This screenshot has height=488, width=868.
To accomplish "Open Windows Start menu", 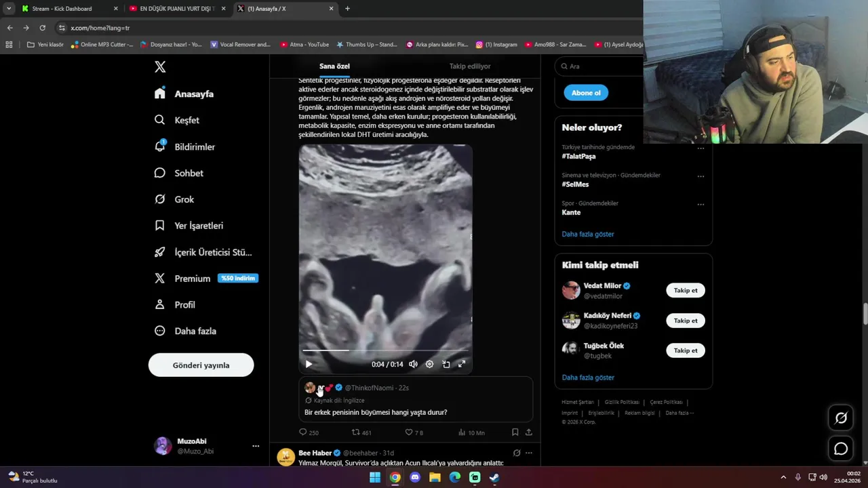I will [x=375, y=477].
